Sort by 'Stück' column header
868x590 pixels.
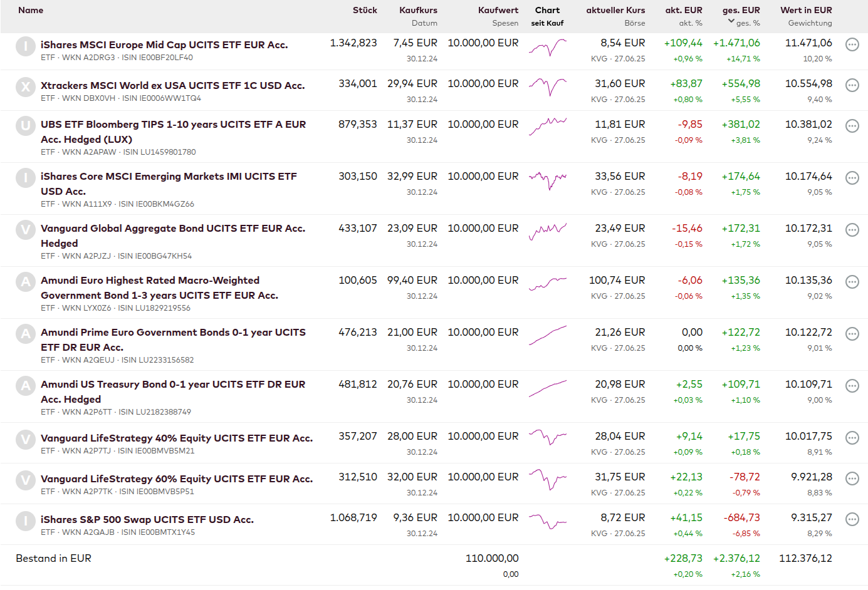[x=365, y=10]
